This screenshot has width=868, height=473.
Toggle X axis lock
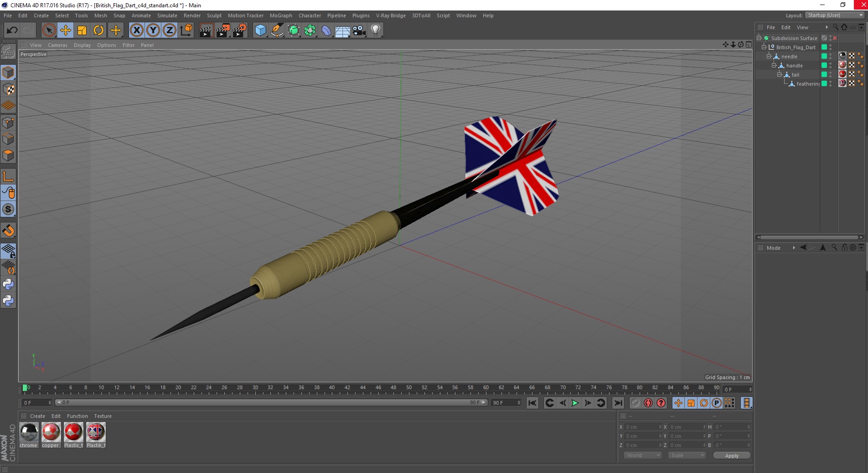click(x=136, y=31)
